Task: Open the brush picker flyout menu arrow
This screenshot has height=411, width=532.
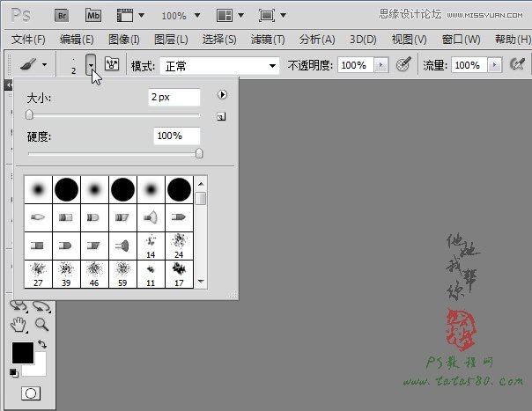Action: point(222,95)
